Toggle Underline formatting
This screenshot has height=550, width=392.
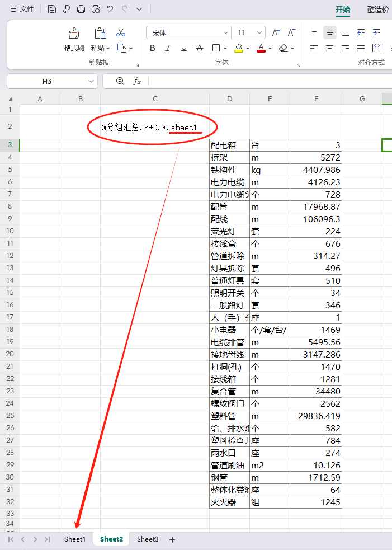183,48
